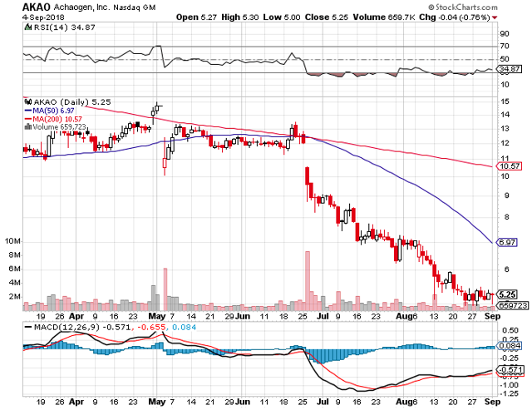Click the Achaogen, Inc. company name
The height and width of the screenshot is (410, 532).
pos(81,7)
